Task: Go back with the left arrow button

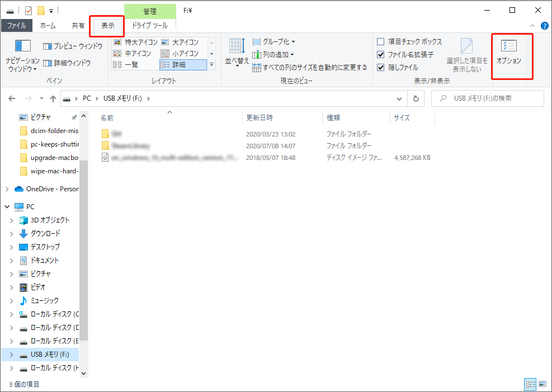Action: (x=12, y=98)
